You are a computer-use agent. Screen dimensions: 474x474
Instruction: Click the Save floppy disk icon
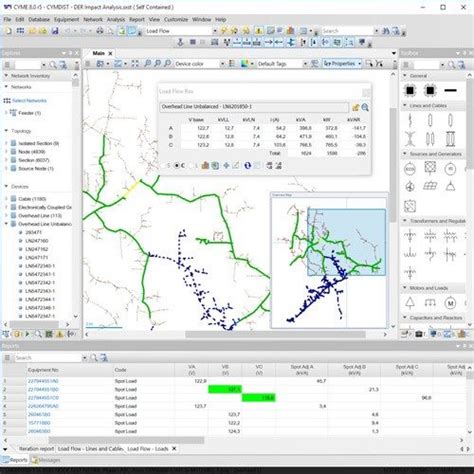[x=55, y=31]
